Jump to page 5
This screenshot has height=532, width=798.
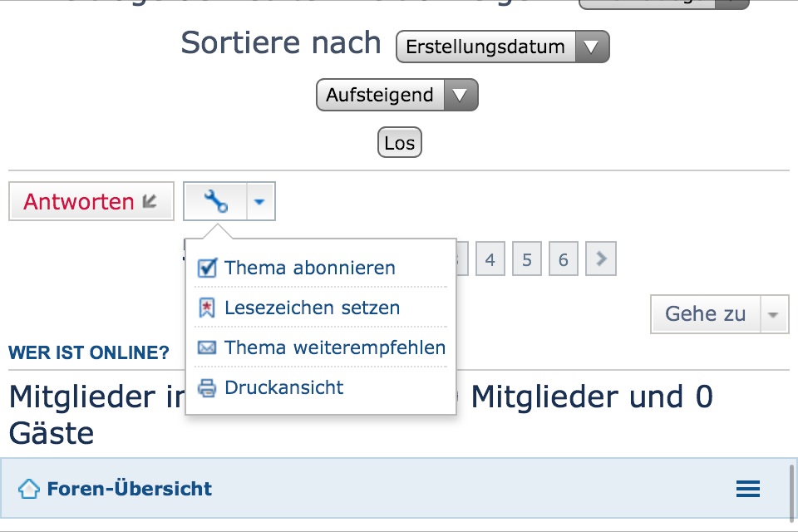(527, 260)
